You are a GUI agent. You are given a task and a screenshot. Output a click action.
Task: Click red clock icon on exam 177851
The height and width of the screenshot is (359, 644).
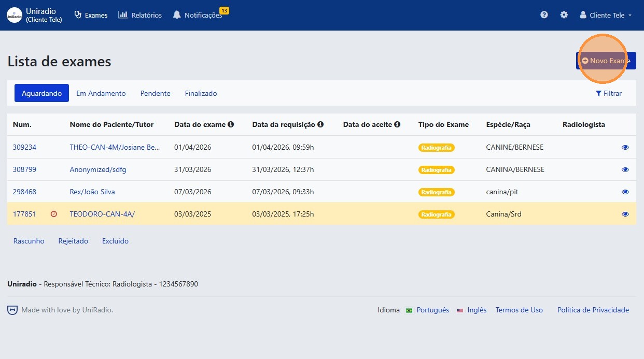point(54,214)
